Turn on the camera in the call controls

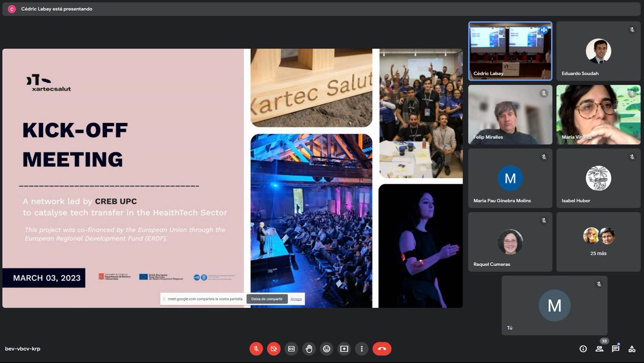click(x=274, y=349)
